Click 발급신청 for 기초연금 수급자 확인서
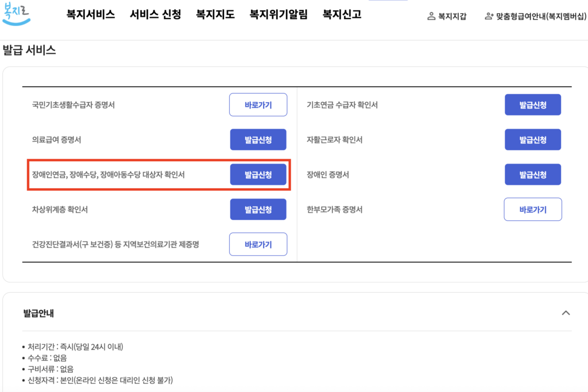Viewport: 588px width, 392px height. [x=532, y=105]
